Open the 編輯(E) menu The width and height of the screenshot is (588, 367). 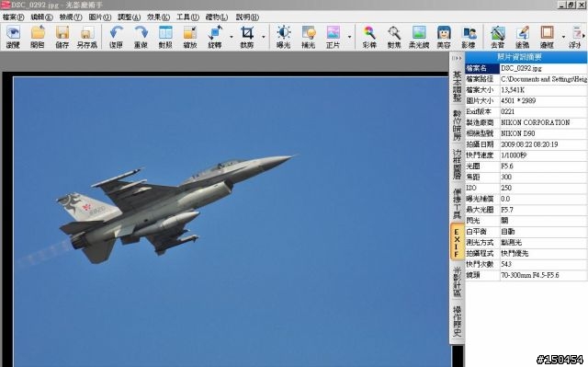(41, 17)
